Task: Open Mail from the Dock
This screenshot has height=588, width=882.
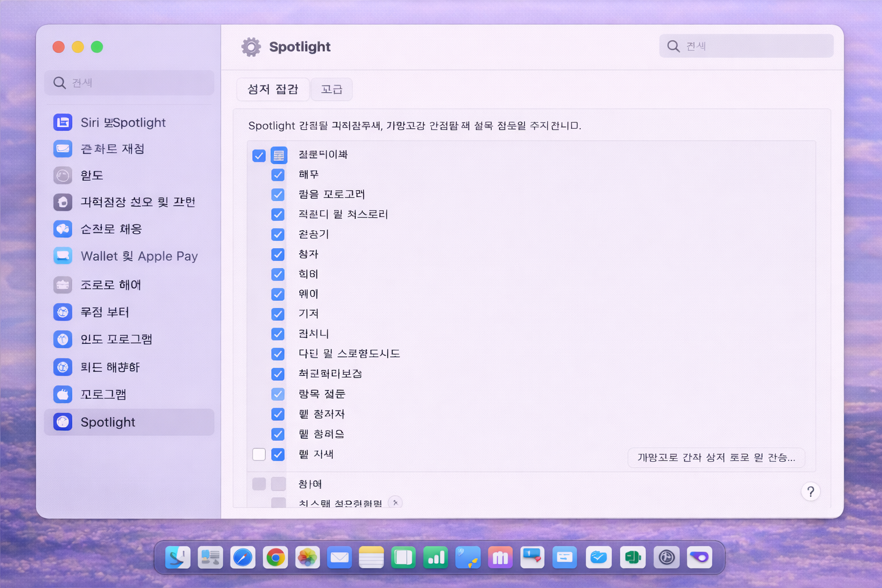Action: pos(339,557)
